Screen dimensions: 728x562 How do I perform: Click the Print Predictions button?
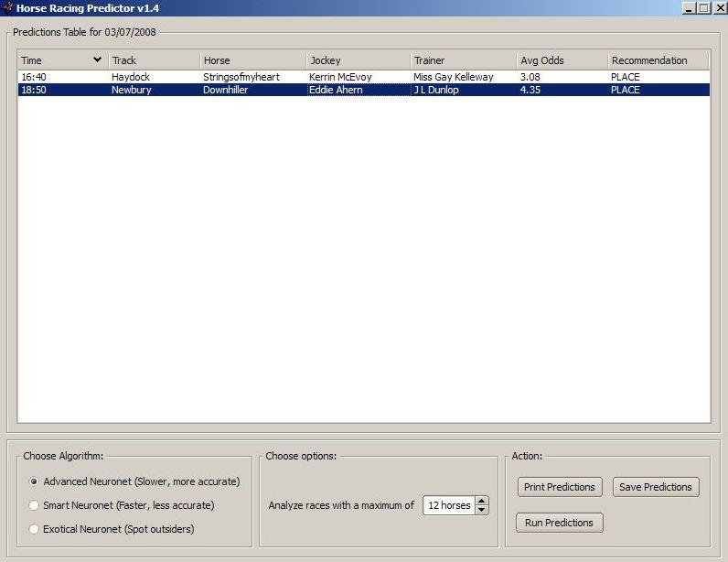(560, 487)
